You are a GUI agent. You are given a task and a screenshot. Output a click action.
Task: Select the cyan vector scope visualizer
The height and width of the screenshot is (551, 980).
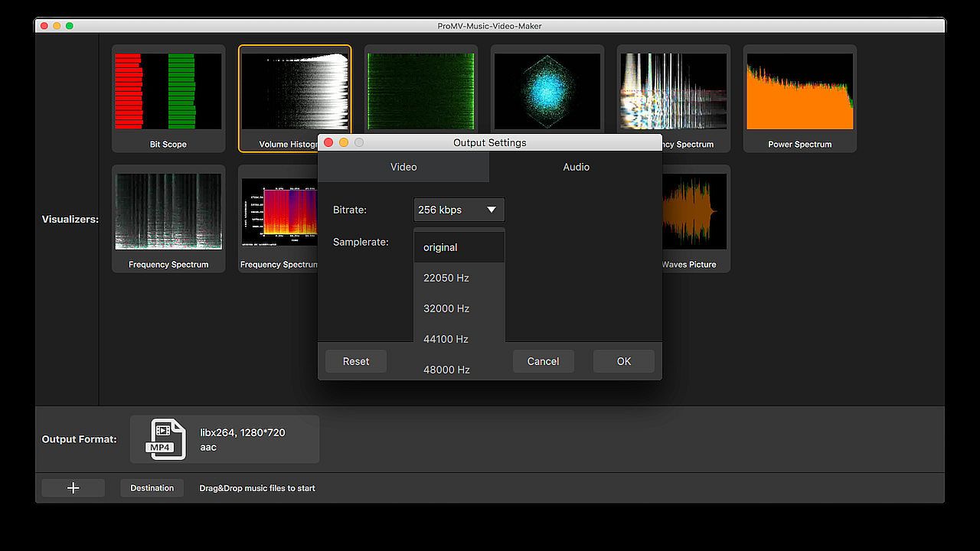point(547,92)
